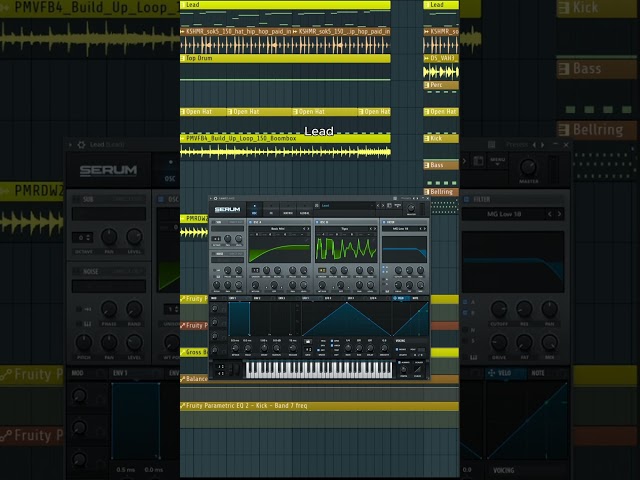The image size is (640, 480).
Task: Open Serum plugin window settings gear
Action: pyautogui.click(x=216, y=198)
